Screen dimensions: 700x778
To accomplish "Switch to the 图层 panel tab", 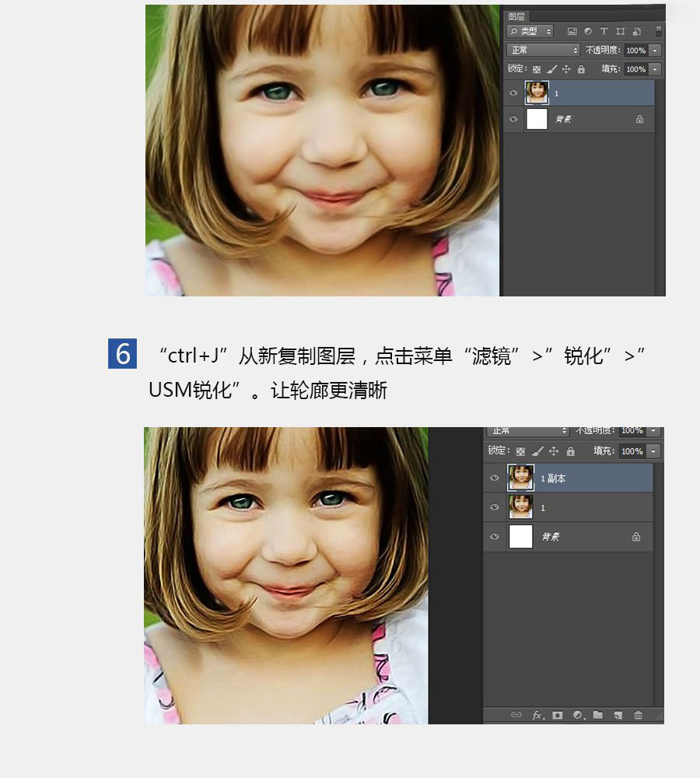I will point(516,16).
